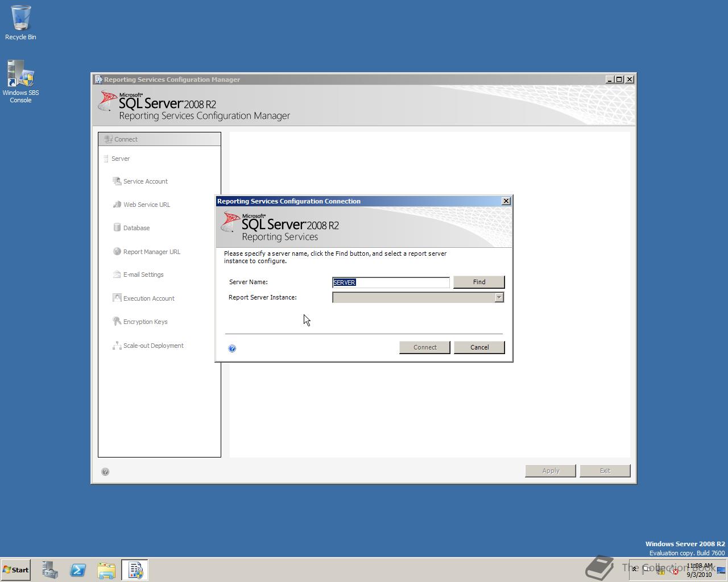Open the Encryption Keys page

[x=146, y=322]
